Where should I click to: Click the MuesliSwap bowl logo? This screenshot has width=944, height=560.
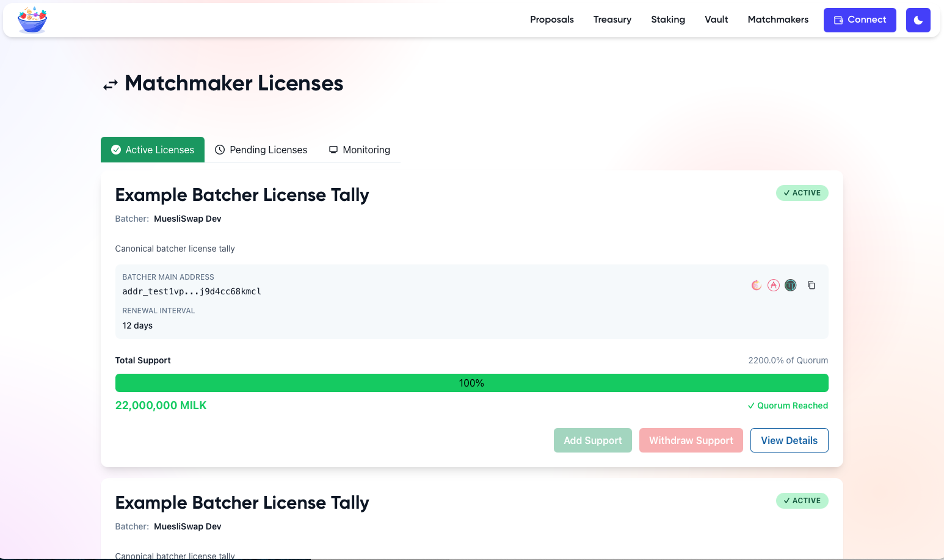pos(32,20)
